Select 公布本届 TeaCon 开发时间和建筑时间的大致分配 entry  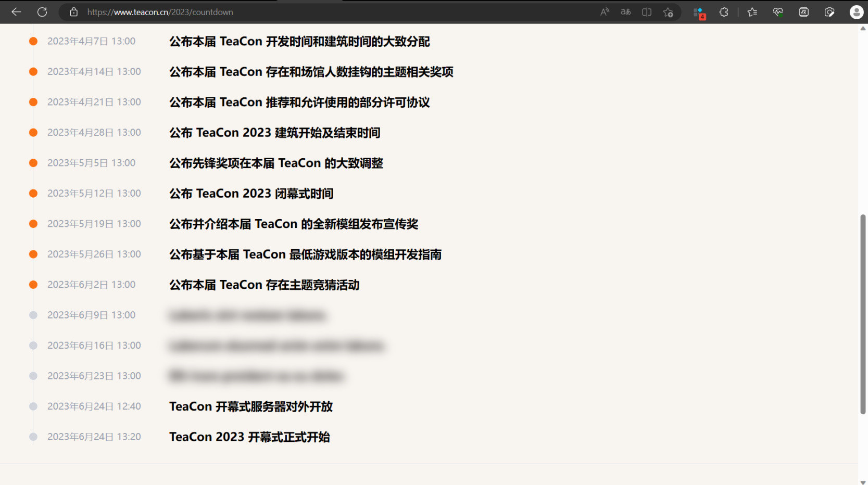click(x=299, y=42)
